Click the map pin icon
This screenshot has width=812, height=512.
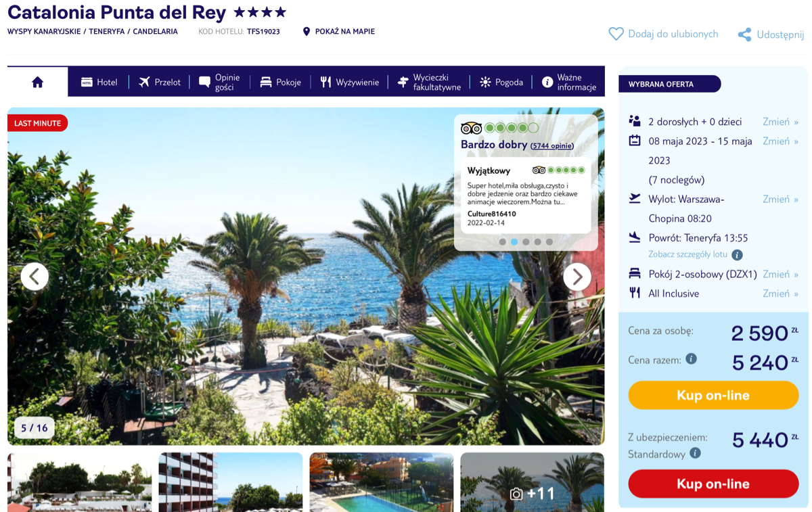click(307, 32)
